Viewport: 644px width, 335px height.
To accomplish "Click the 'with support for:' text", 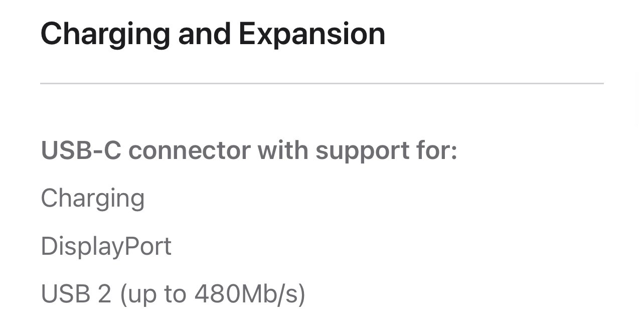I will pos(357,150).
